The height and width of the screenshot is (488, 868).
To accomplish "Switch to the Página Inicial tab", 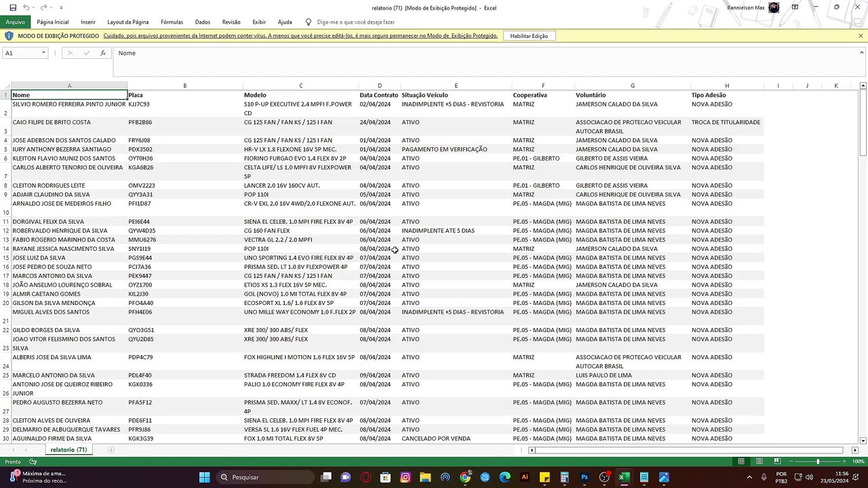I will (53, 22).
